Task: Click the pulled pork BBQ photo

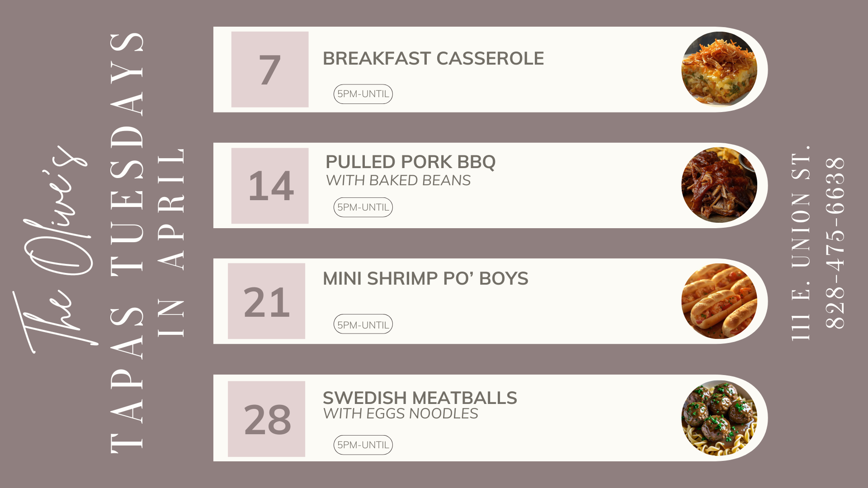Action: tap(719, 185)
